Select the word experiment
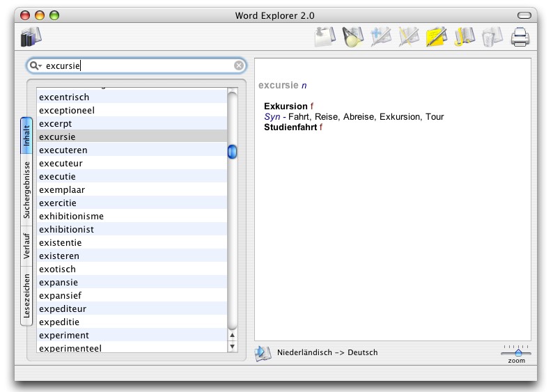 pos(132,335)
